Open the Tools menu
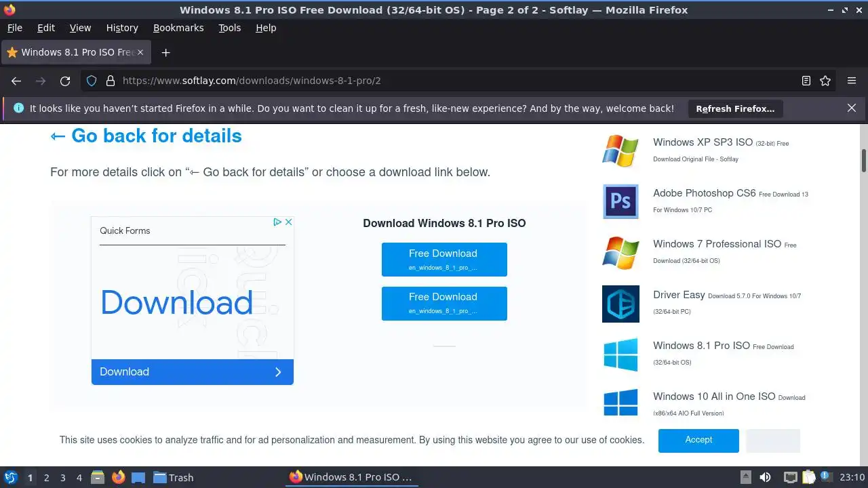Image resolution: width=868 pixels, height=488 pixels. [230, 28]
